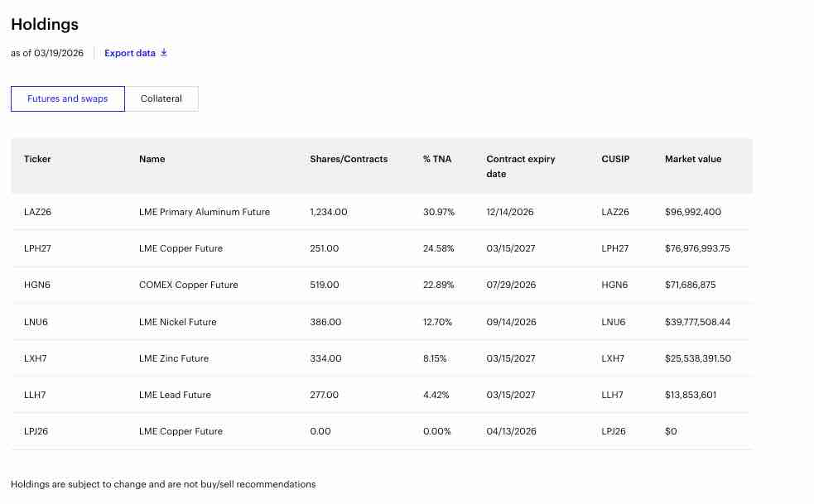Click the Name column header
814x504 pixels.
coord(152,159)
